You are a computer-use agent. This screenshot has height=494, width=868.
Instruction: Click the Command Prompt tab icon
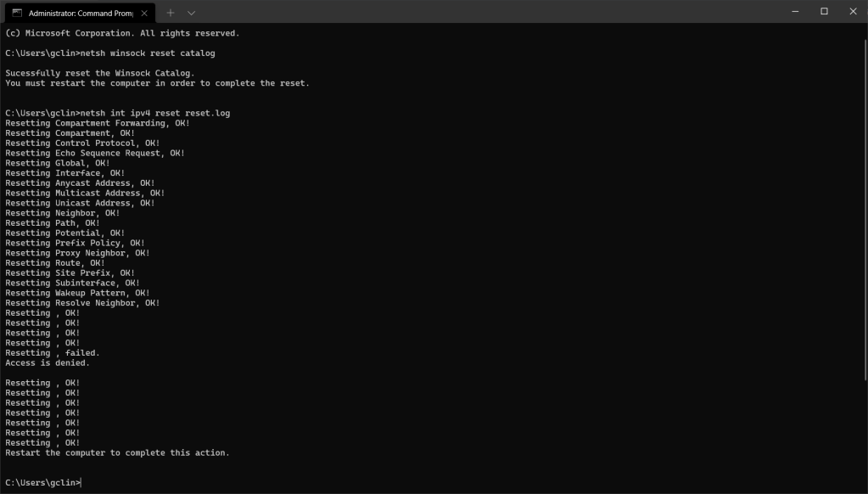tap(17, 13)
